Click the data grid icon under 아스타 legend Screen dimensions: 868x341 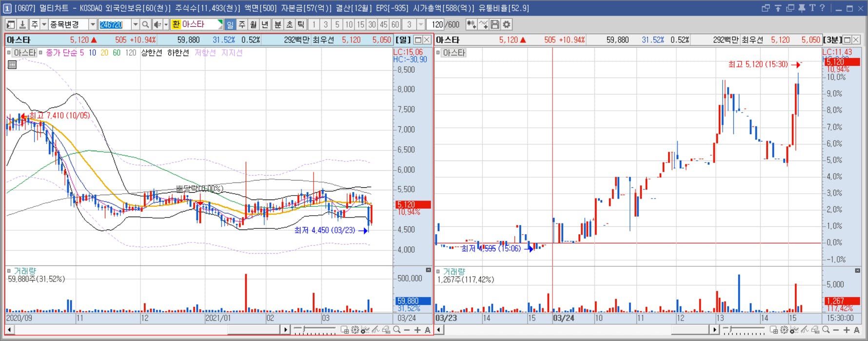click(x=12, y=64)
